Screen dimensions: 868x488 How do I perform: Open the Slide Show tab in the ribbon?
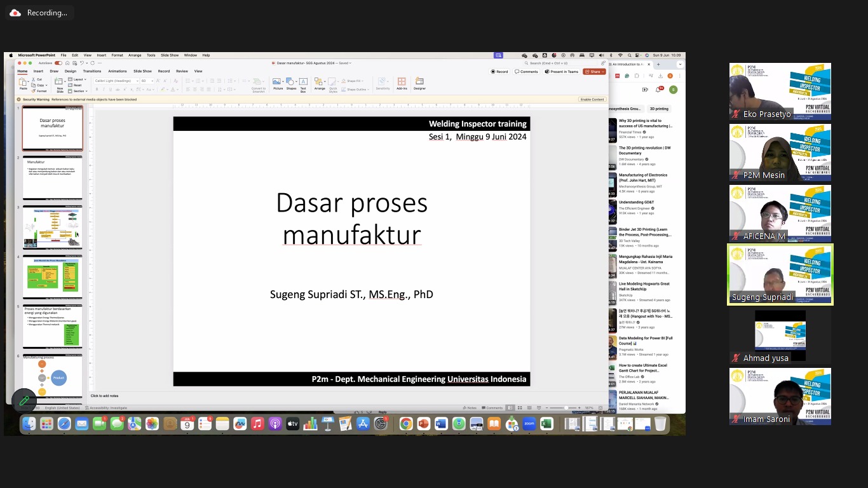(142, 71)
